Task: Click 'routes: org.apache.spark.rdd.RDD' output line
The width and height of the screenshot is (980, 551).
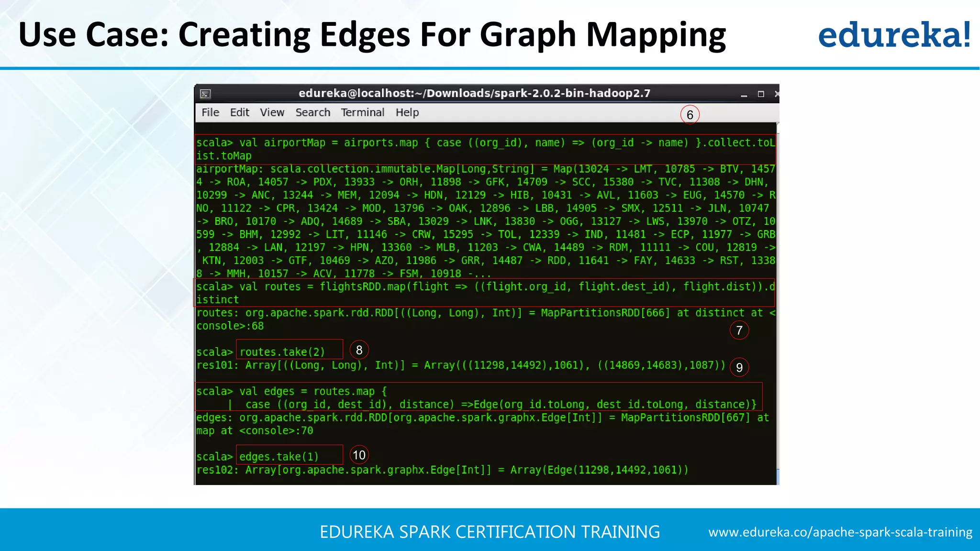Action: [x=485, y=313]
